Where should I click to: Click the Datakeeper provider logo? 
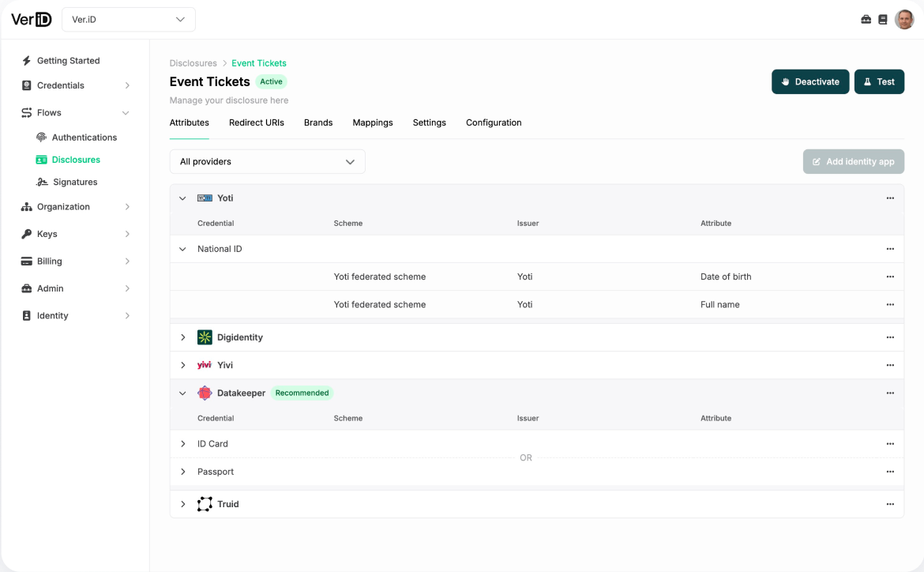click(x=205, y=393)
